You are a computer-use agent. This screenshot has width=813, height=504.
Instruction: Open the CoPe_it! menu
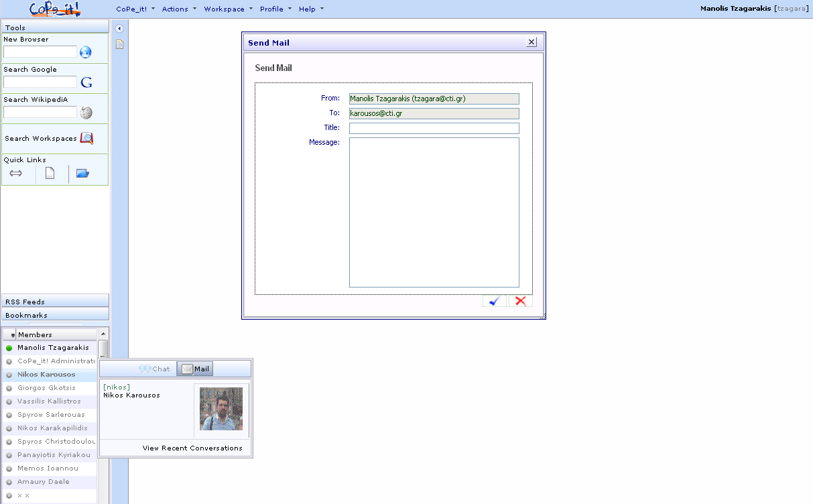135,9
